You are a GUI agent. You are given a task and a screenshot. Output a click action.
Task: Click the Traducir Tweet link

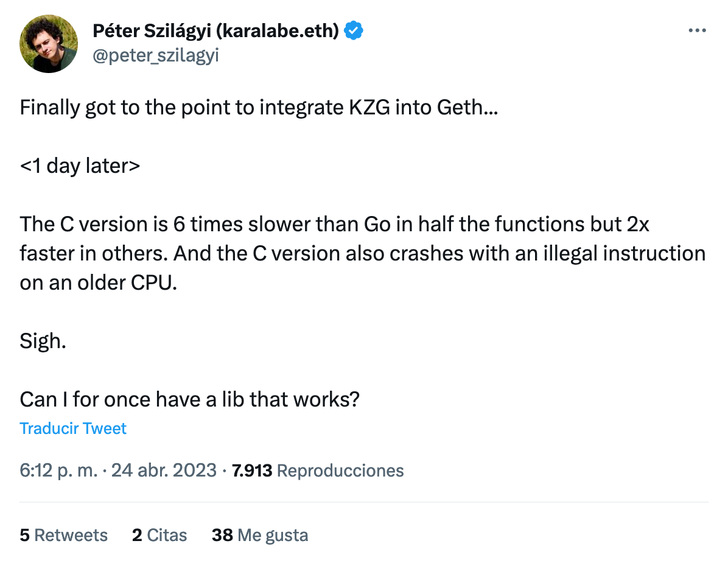(73, 428)
